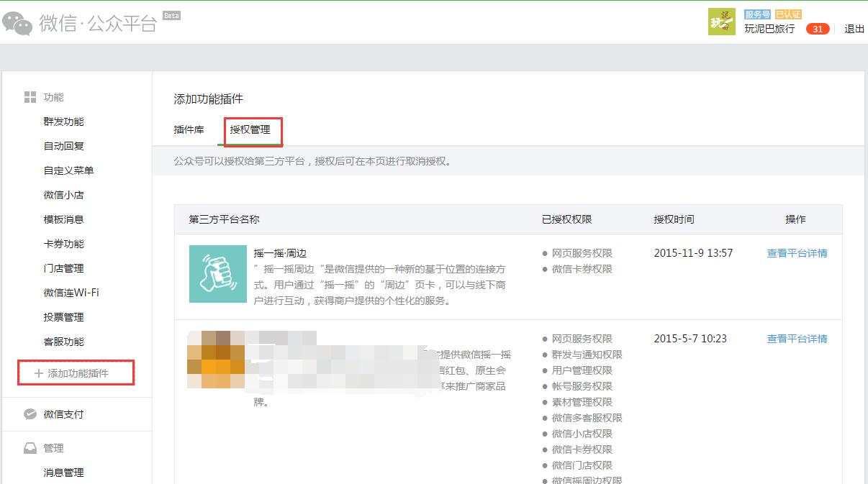Open 查看平台详情 for the 2015-5-7 entry
This screenshot has width=868, height=484.
click(x=797, y=339)
